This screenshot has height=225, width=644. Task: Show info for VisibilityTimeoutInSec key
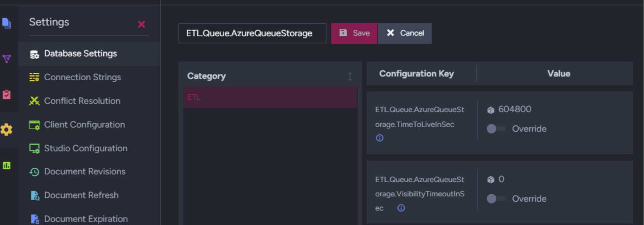pyautogui.click(x=401, y=208)
